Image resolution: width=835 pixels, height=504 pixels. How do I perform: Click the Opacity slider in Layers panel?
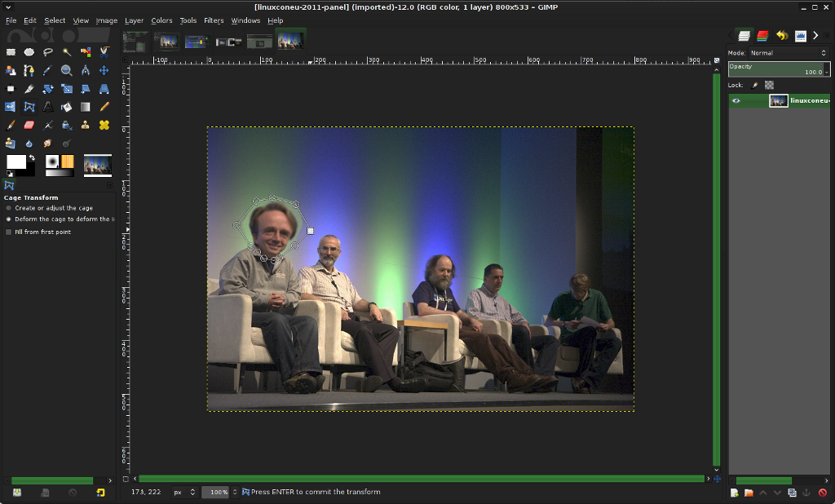pos(775,69)
